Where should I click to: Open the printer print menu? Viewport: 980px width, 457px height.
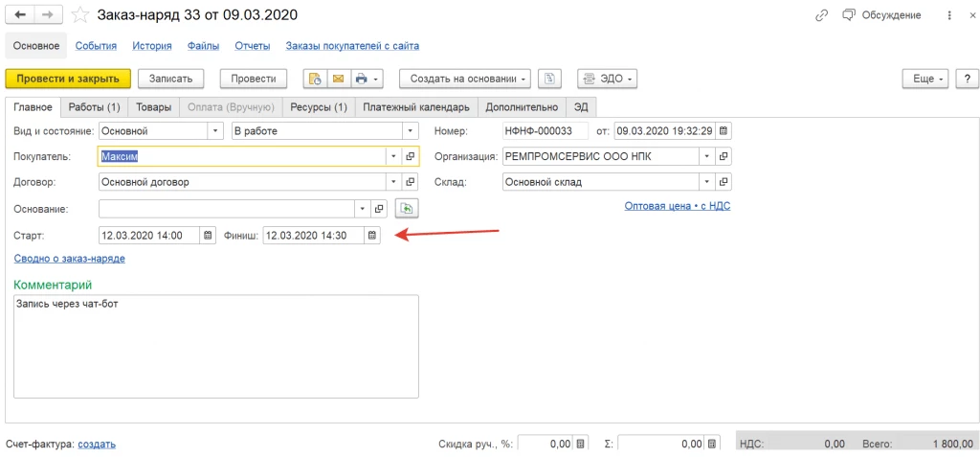click(x=367, y=79)
